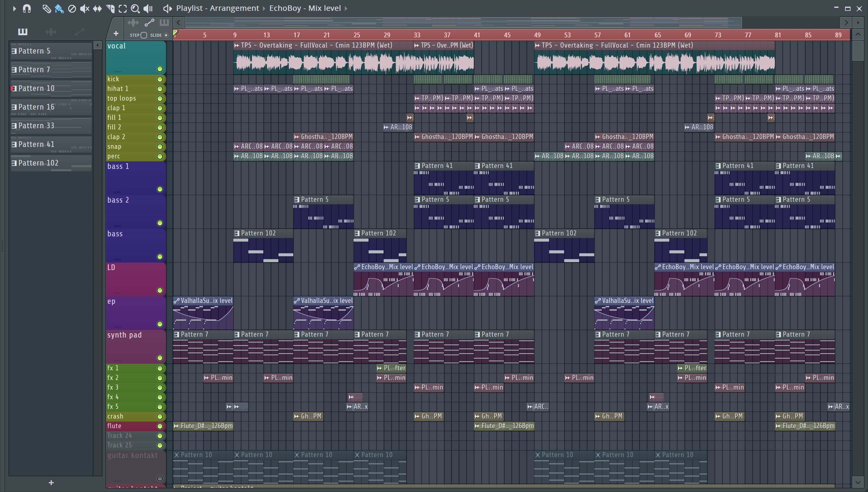
Task: Select Pattern 102 in the picker
Action: point(51,163)
